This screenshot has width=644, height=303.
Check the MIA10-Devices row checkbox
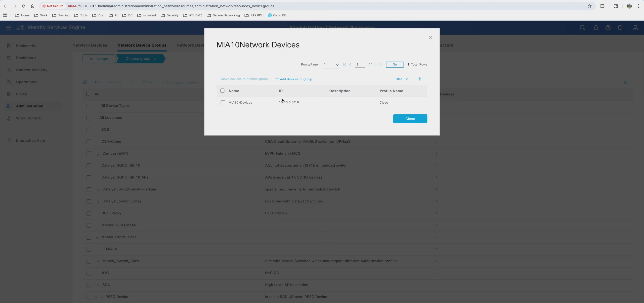pyautogui.click(x=223, y=103)
